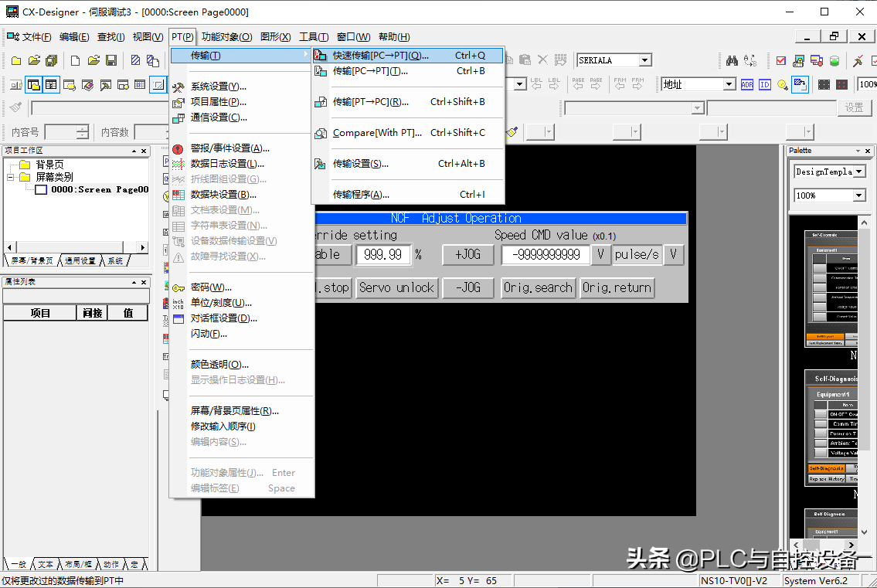877x588 pixels.
Task: Collapse the 屏幕类别 tree folder
Action: coord(12,177)
